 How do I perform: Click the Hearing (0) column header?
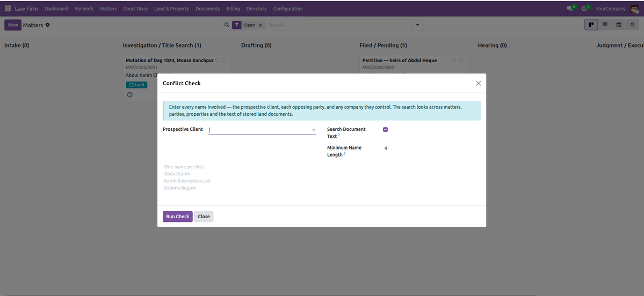pyautogui.click(x=493, y=46)
